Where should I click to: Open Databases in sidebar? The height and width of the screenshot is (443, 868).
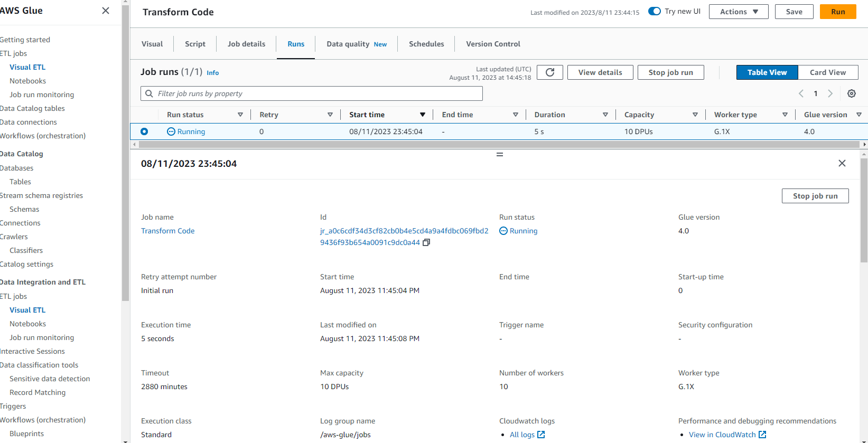16,168
